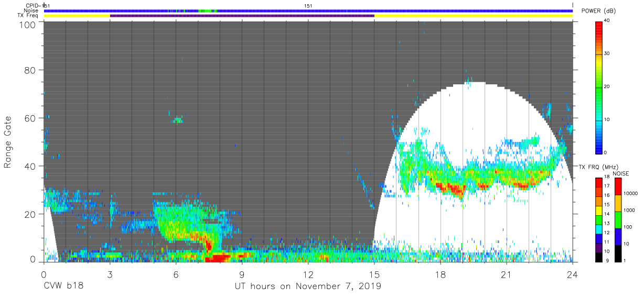
Task: Click the green section of Noise bar
Action: coord(209,10)
